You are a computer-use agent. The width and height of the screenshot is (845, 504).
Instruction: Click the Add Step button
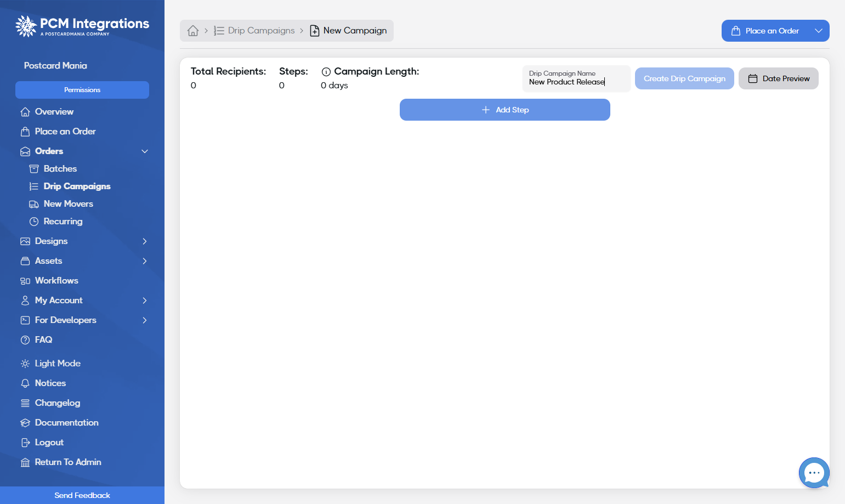[505, 110]
